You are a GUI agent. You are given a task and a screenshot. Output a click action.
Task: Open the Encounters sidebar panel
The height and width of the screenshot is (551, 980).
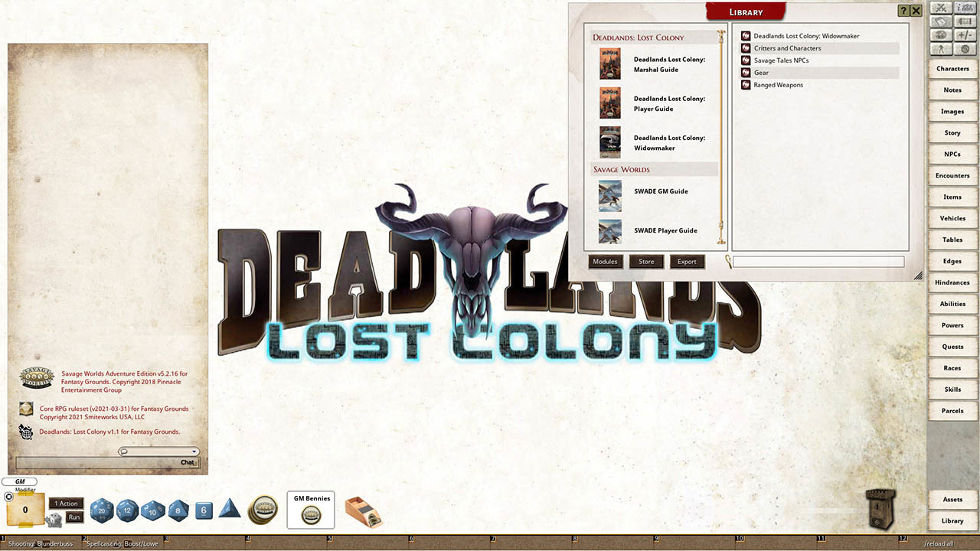(952, 175)
